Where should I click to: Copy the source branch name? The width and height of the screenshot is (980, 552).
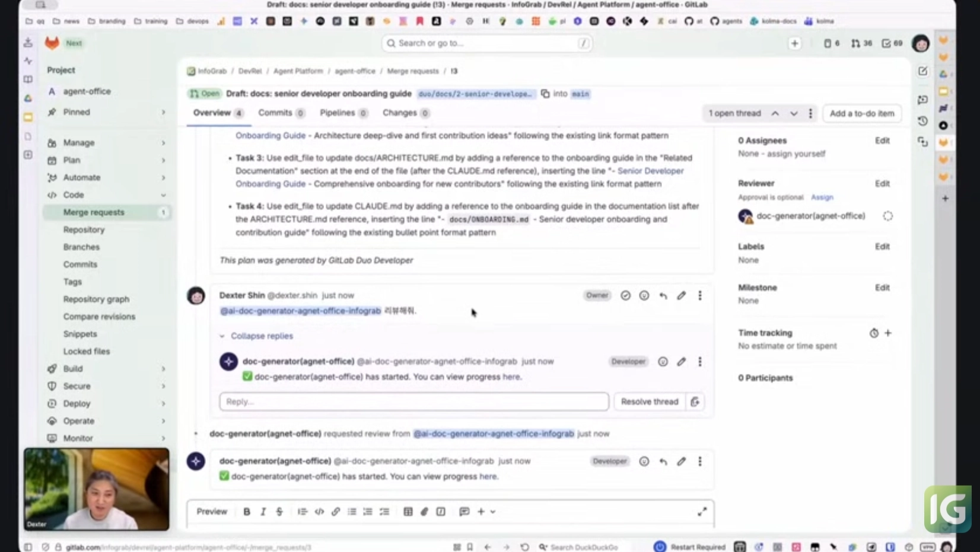pos(545,94)
